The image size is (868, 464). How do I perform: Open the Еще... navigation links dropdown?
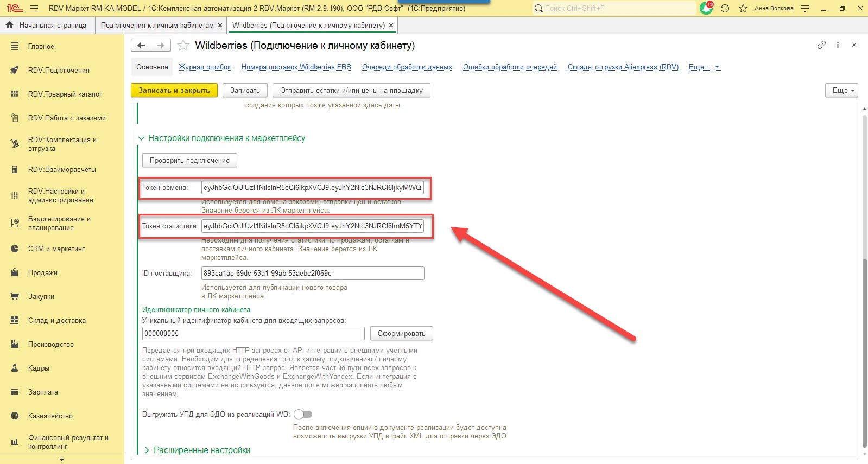point(704,67)
